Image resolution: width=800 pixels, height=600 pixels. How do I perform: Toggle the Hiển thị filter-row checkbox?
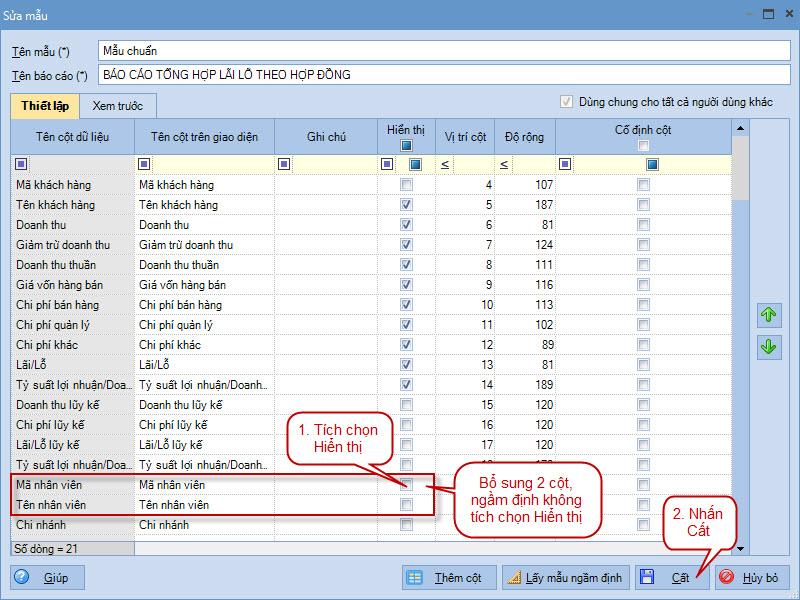(x=416, y=164)
